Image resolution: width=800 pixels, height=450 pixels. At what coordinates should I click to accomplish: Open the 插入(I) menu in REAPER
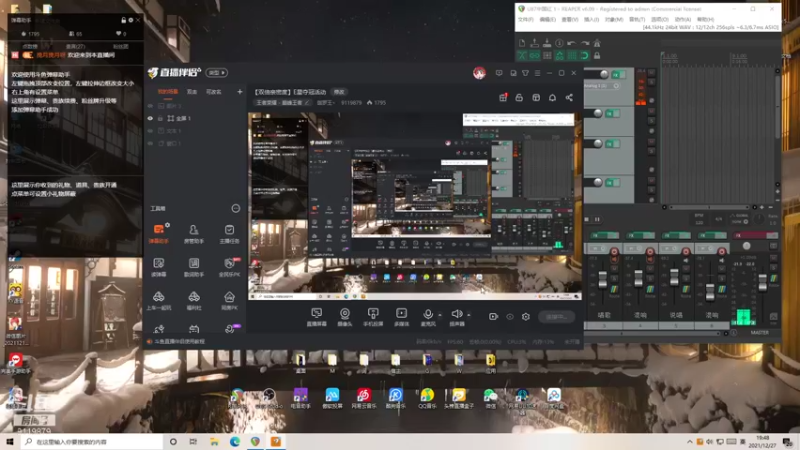coord(591,19)
